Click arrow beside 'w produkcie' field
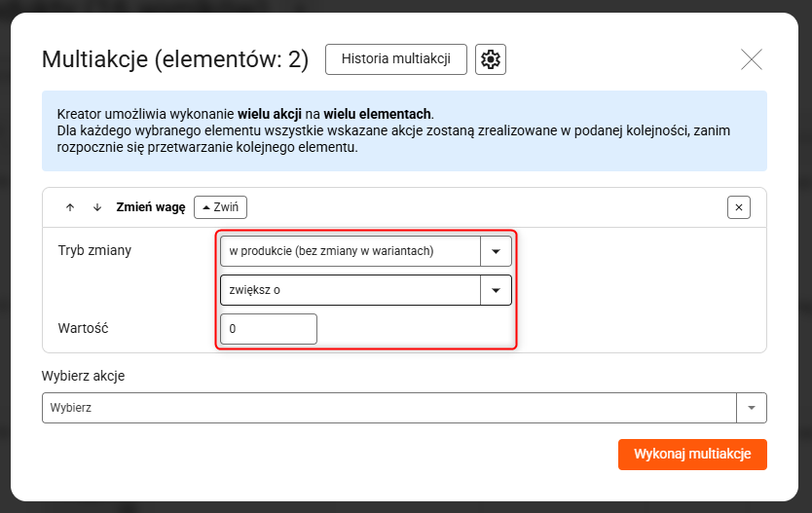 point(496,251)
